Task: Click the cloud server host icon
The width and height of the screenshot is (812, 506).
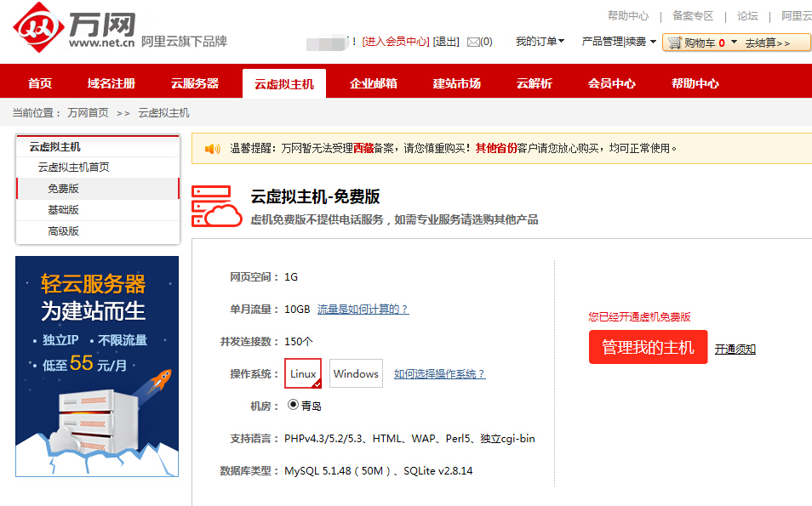Action: (x=216, y=206)
